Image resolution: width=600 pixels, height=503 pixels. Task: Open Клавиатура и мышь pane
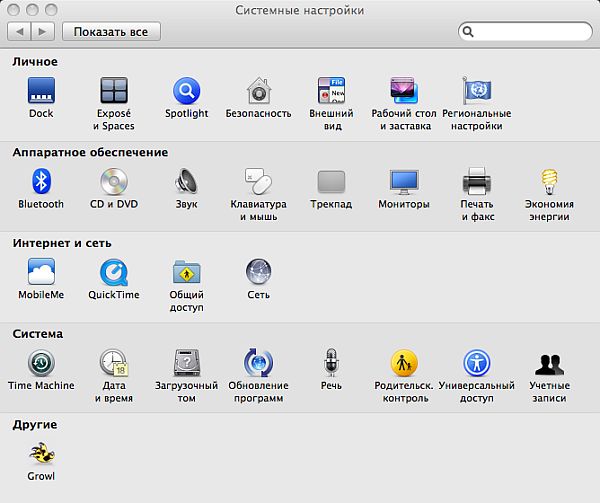tap(259, 181)
